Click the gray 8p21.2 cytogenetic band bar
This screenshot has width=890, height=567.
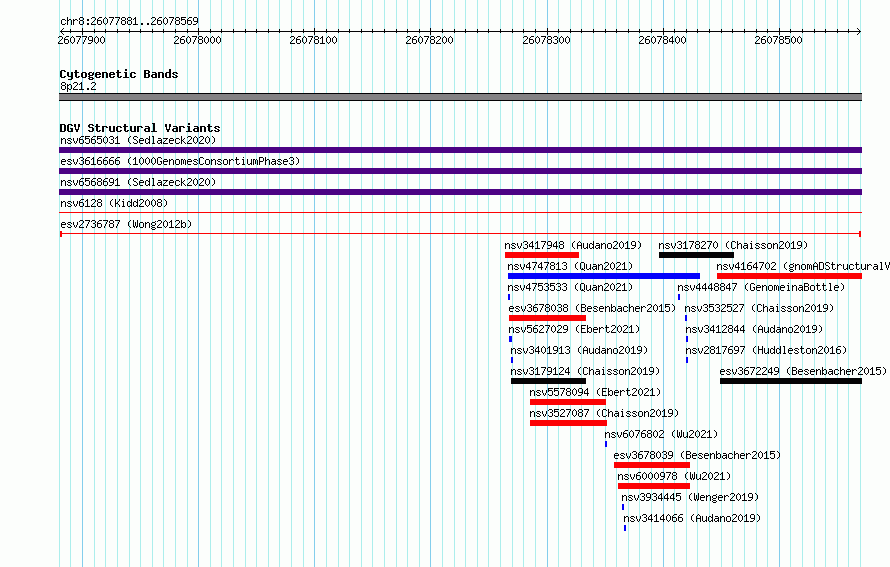tap(460, 97)
